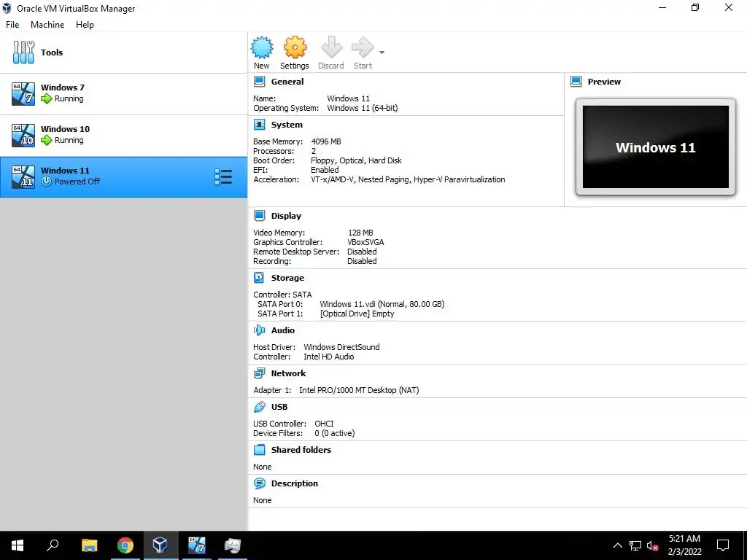Open the Audio settings heading link

click(283, 330)
